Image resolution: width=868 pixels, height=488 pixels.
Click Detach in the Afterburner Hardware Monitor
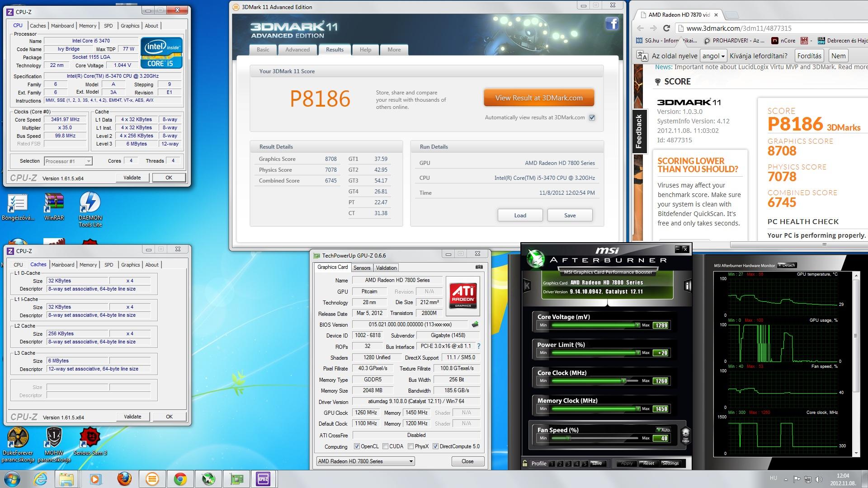tap(787, 265)
